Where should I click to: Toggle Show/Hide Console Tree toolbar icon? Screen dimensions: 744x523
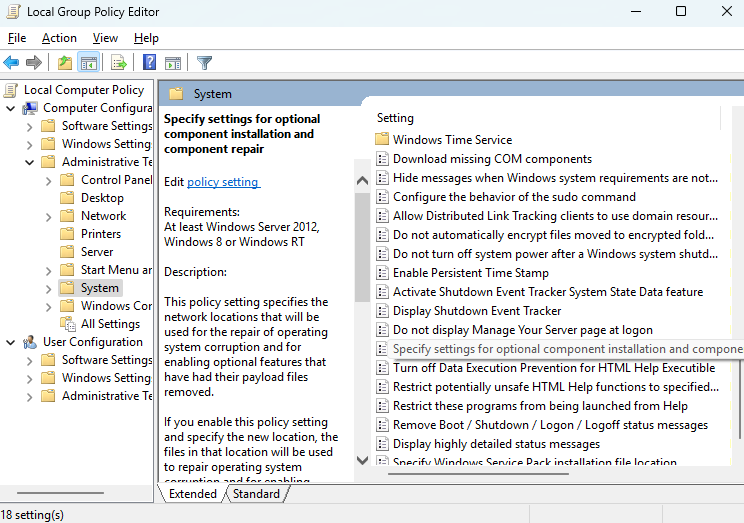pyautogui.click(x=89, y=62)
